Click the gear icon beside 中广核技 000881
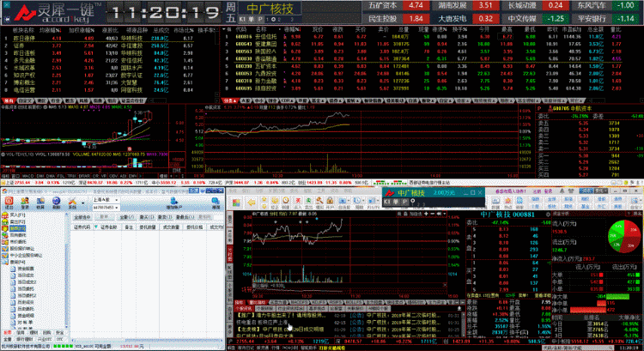Image resolution: width=644 pixels, height=351 pixels. [548, 215]
